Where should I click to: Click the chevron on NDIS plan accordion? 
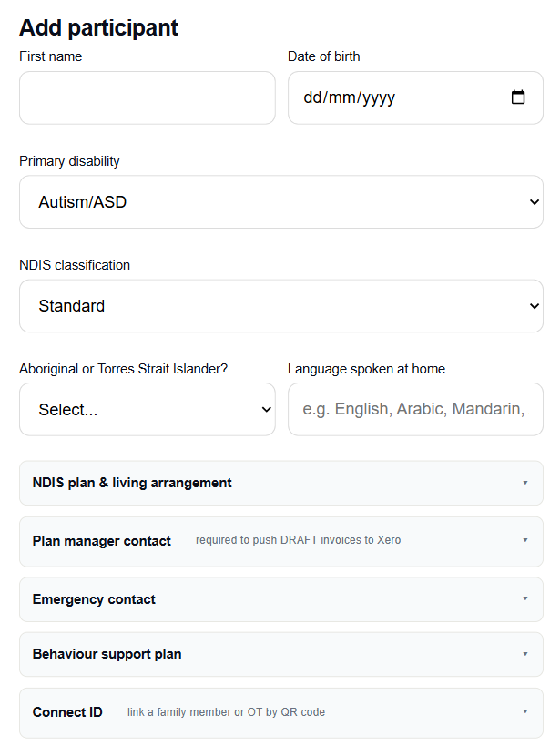(525, 483)
